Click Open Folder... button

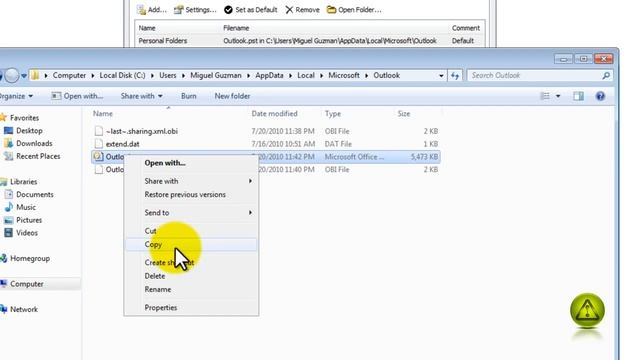tap(354, 10)
